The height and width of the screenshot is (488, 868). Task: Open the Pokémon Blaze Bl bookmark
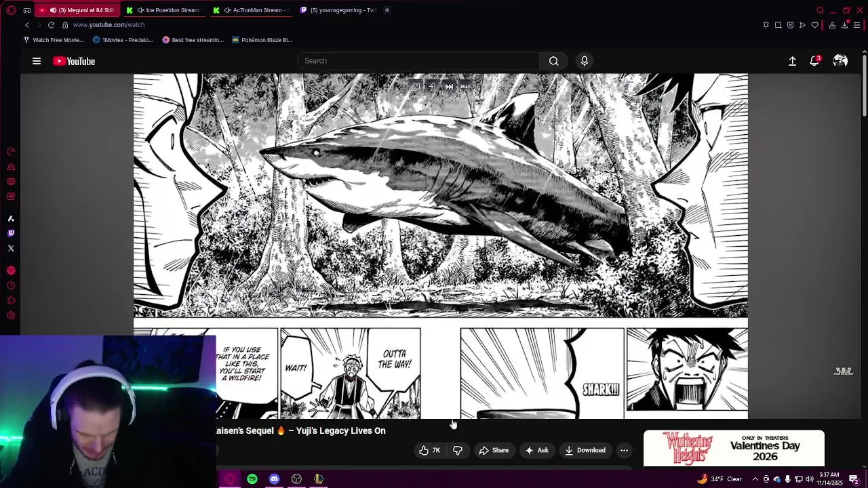(x=262, y=40)
